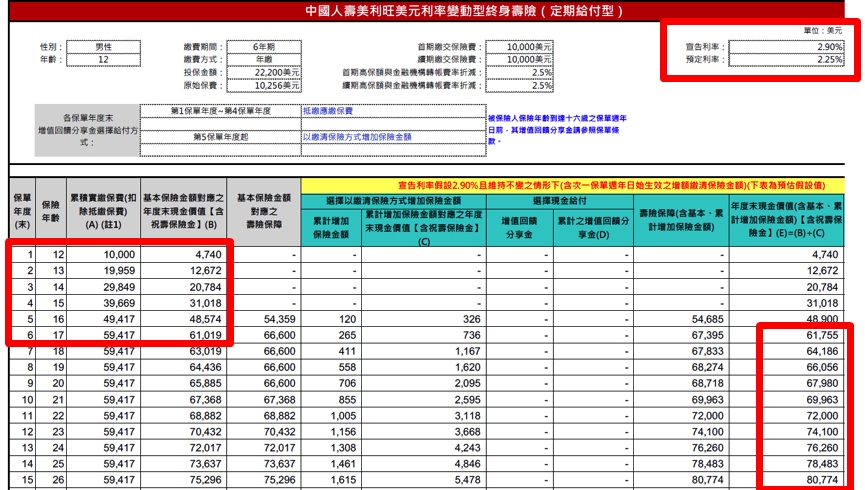Click cell with value 64,186
865x490 pixels.
tap(786, 351)
